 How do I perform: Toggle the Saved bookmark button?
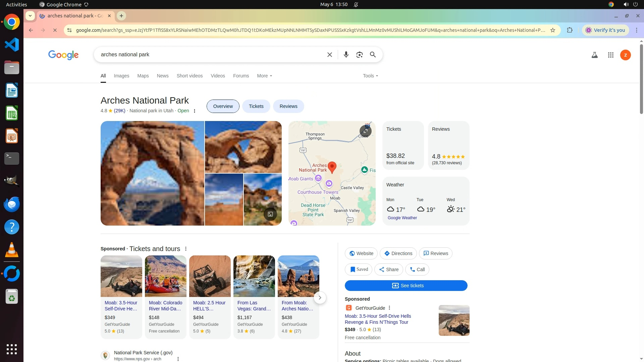(359, 269)
